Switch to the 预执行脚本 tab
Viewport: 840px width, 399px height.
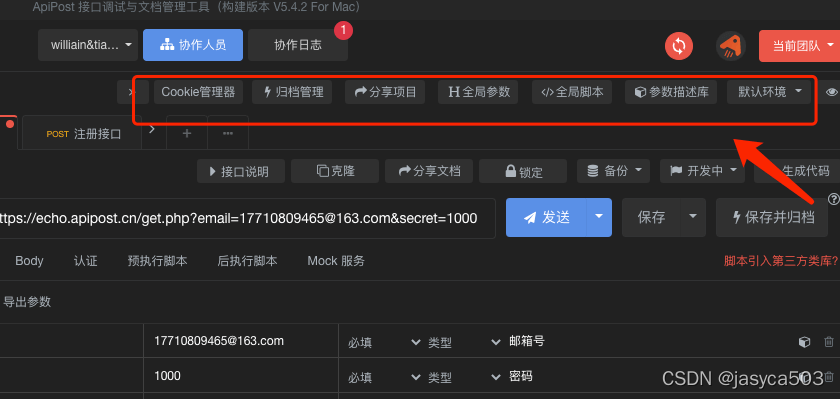pyautogui.click(x=158, y=261)
